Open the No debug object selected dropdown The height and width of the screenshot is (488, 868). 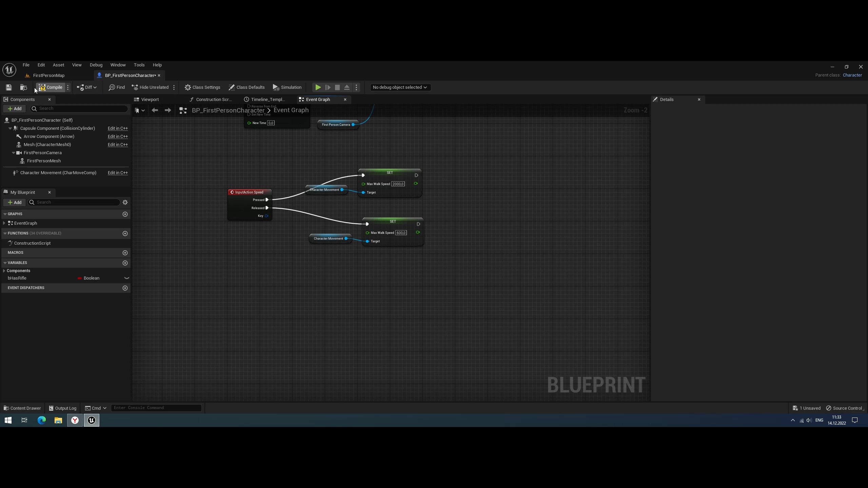click(400, 87)
